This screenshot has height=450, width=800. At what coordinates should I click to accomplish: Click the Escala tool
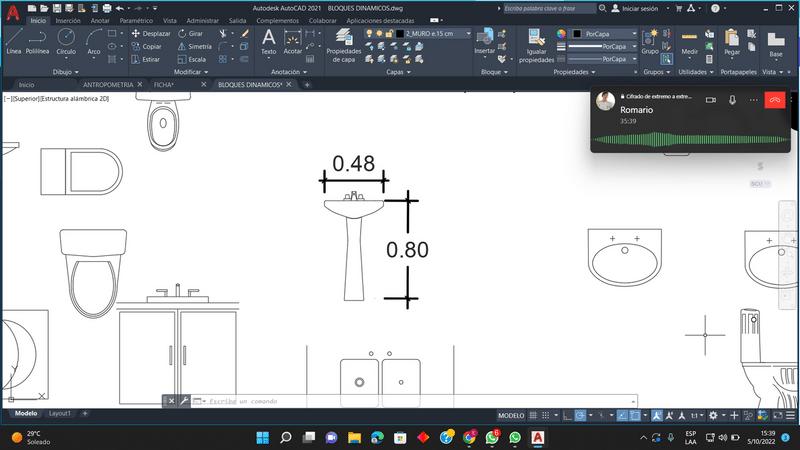(x=192, y=59)
